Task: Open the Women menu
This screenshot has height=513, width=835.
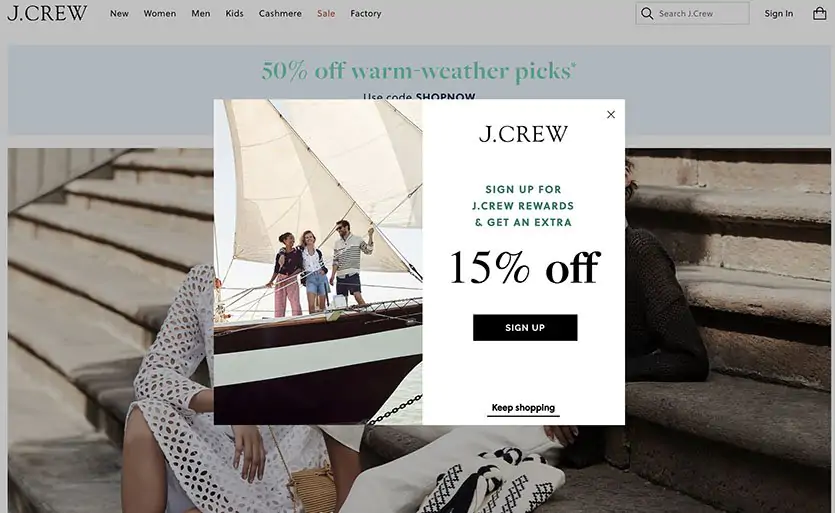Action: pos(160,13)
